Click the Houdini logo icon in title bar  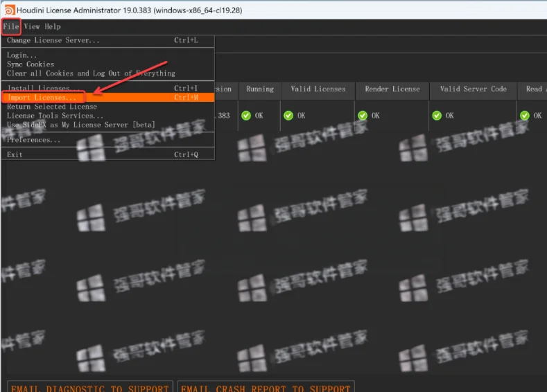tap(9, 10)
